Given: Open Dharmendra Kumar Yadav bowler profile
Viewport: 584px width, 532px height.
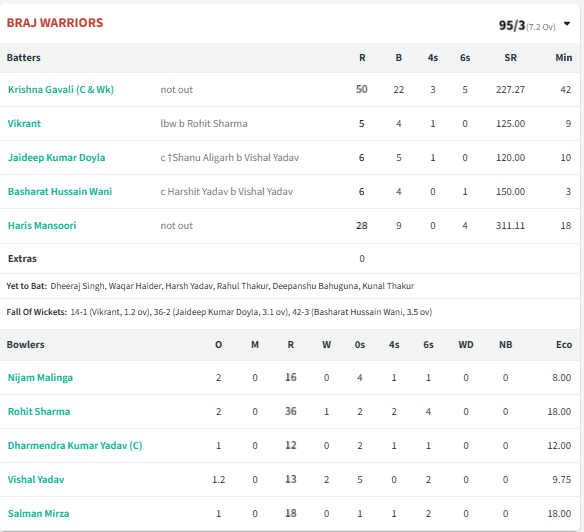Looking at the screenshot, I should tap(75, 446).
